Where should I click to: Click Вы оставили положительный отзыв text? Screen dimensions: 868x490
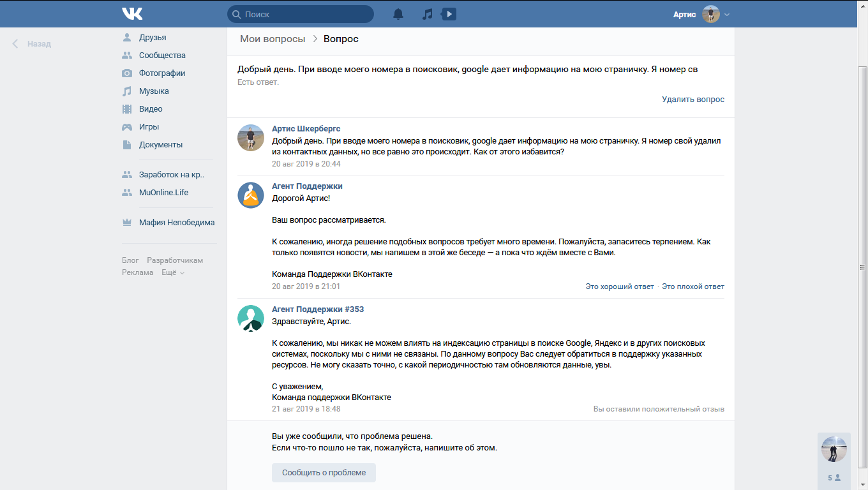pyautogui.click(x=659, y=409)
